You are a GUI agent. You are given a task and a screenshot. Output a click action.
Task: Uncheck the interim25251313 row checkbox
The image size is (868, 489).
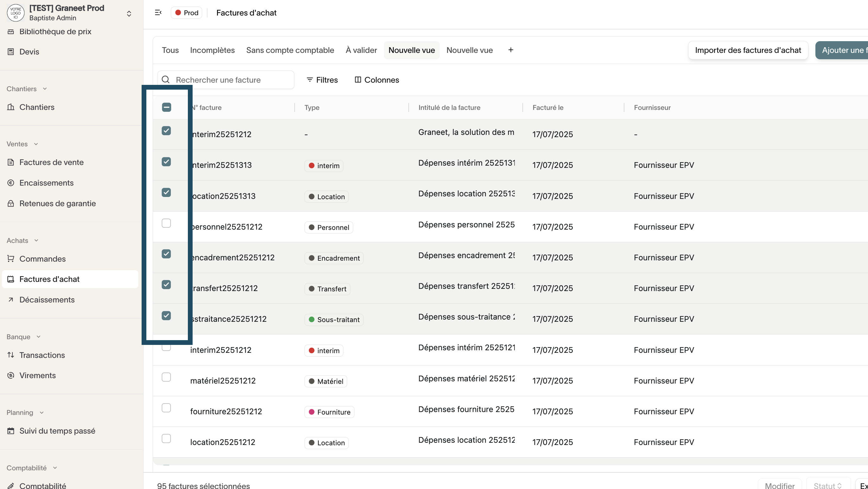pyautogui.click(x=166, y=162)
